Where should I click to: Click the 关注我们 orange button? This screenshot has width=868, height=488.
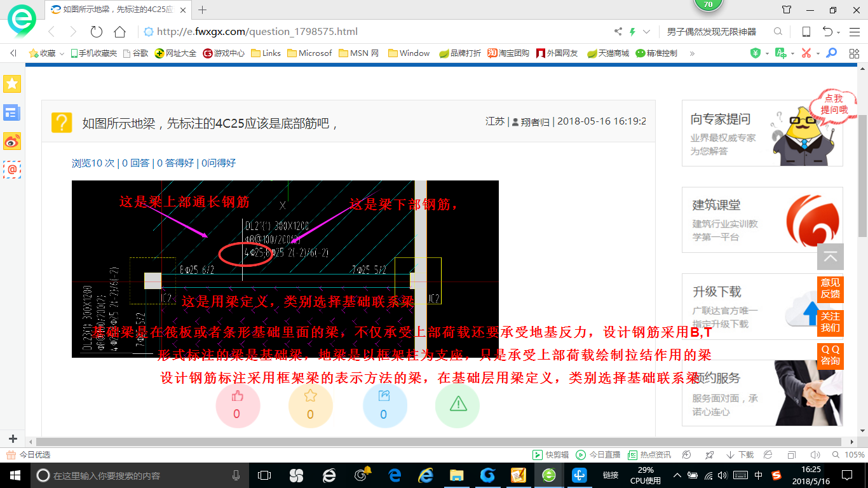pyautogui.click(x=830, y=322)
